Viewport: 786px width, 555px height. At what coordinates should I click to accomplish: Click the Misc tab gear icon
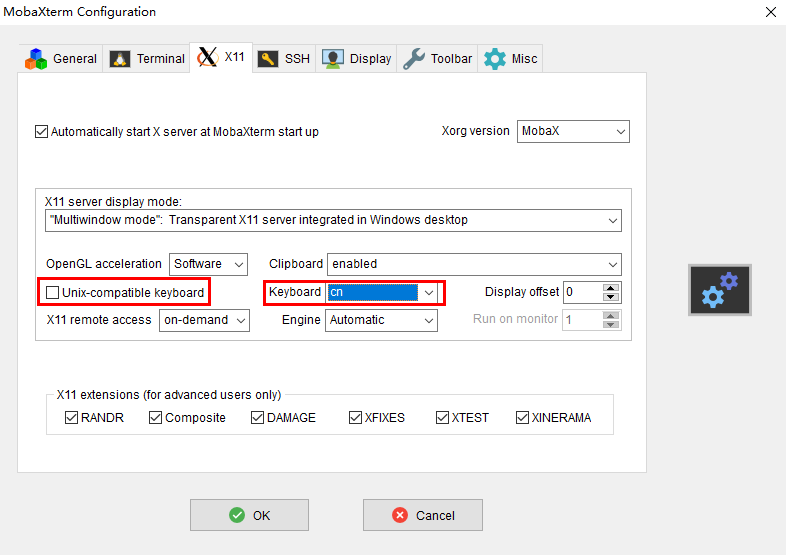pyautogui.click(x=495, y=59)
